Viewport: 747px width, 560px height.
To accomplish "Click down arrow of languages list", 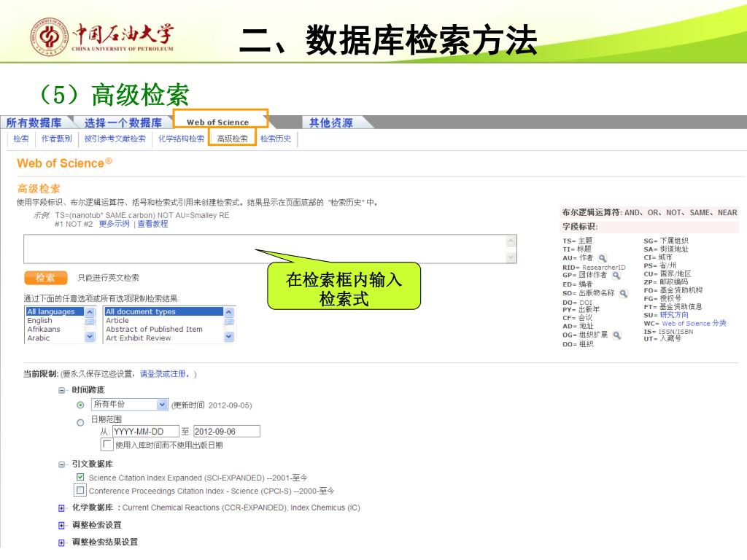I will [x=90, y=337].
